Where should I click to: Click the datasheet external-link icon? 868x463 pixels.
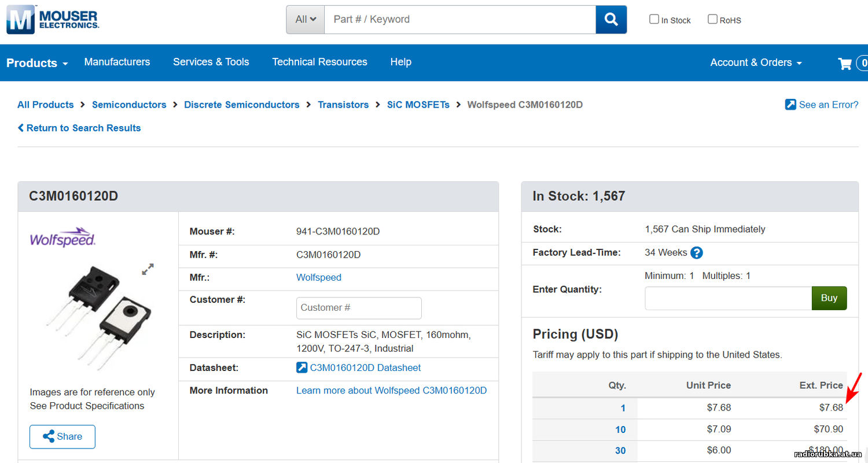point(301,368)
